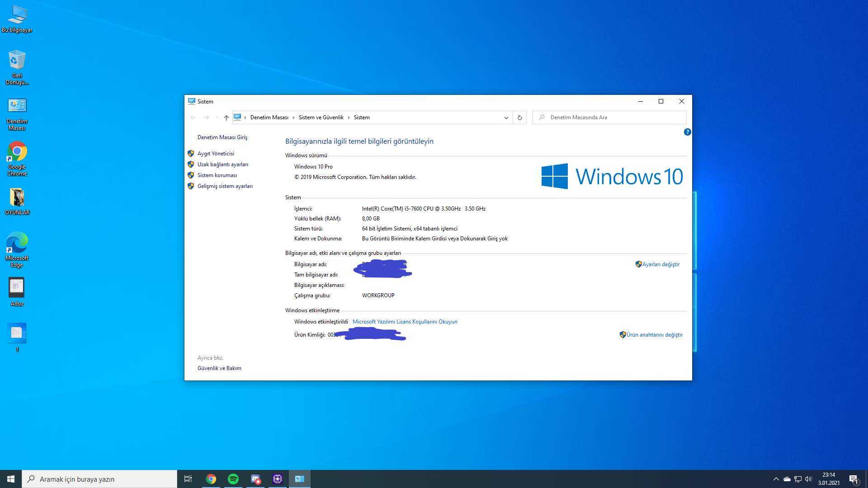The width and height of the screenshot is (868, 488).
Task: Open recent locations dropdown arrow
Action: [x=217, y=117]
